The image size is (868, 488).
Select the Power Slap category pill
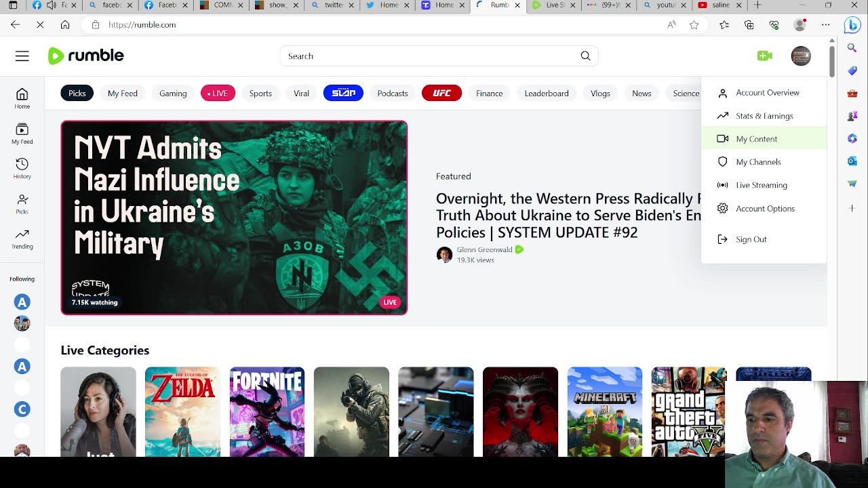pyautogui.click(x=343, y=94)
